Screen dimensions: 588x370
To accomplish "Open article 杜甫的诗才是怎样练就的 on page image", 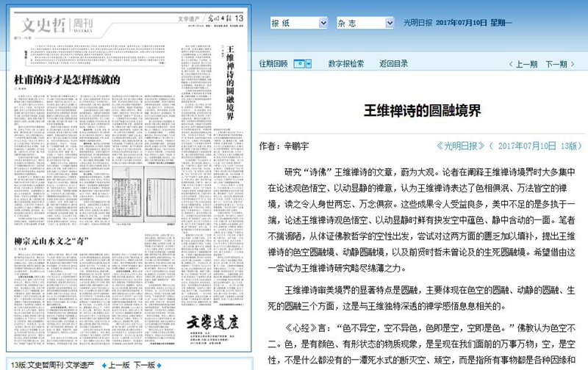I will 67,79.
